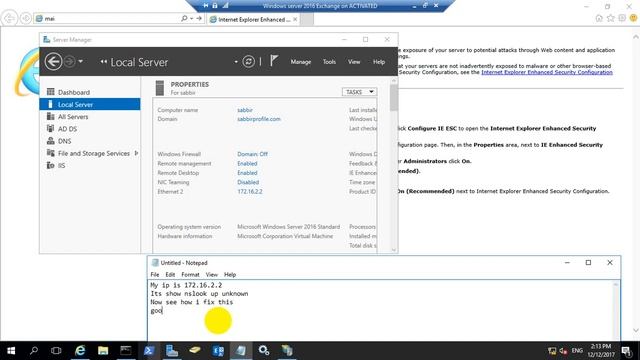Click Ethernet 2 address 172.16.2.2 link
This screenshot has width=640, height=360.
(x=249, y=192)
